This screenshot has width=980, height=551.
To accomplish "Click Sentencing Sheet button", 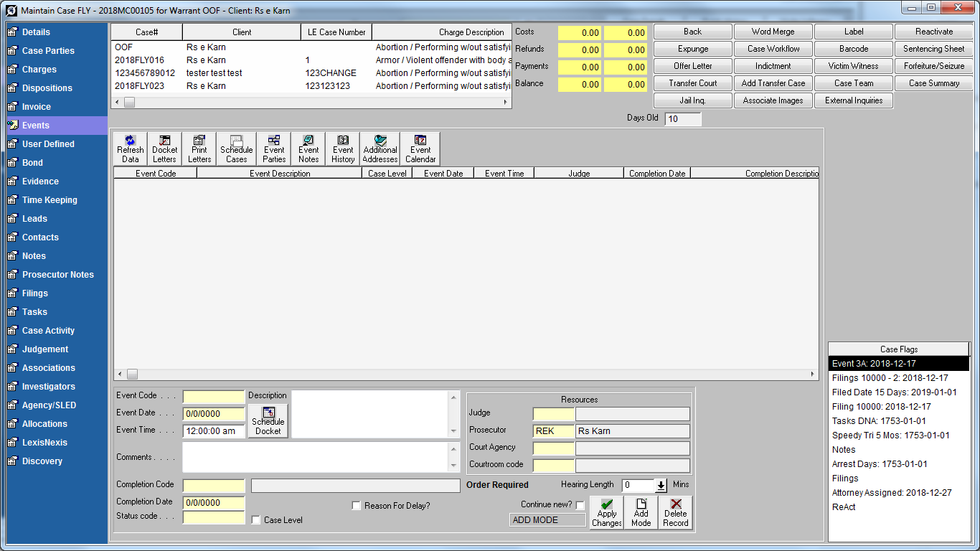I will 934,49.
